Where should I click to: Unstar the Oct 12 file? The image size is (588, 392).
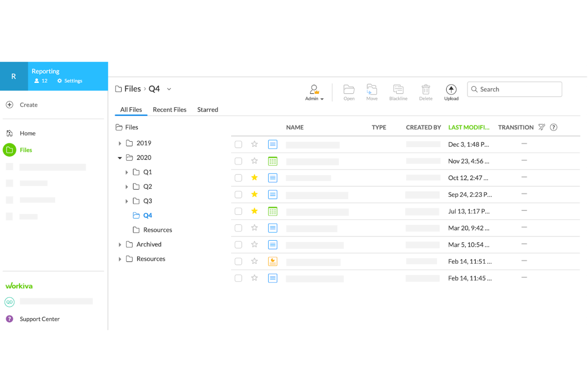click(x=255, y=178)
